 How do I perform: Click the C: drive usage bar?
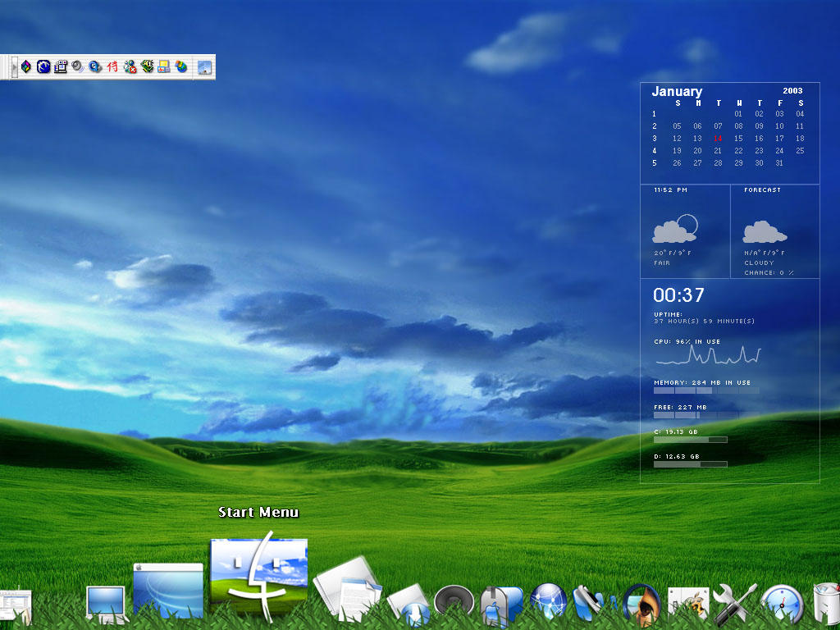691,440
